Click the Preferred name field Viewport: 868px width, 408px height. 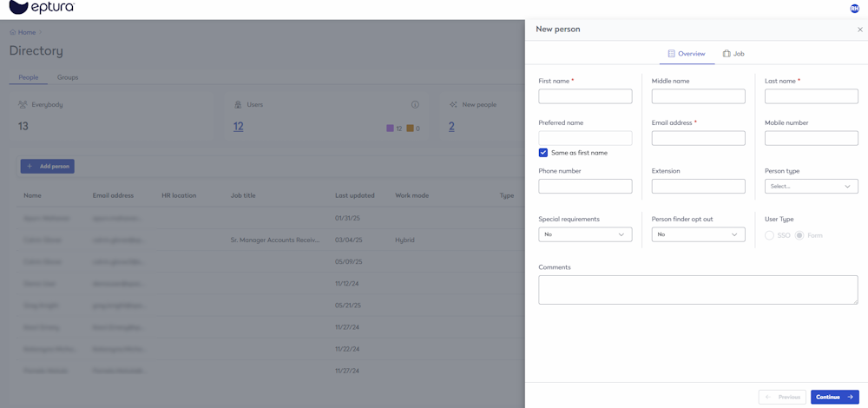tap(585, 138)
